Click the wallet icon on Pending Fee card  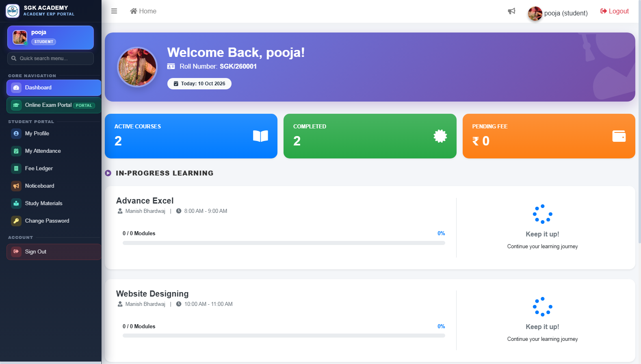(619, 136)
